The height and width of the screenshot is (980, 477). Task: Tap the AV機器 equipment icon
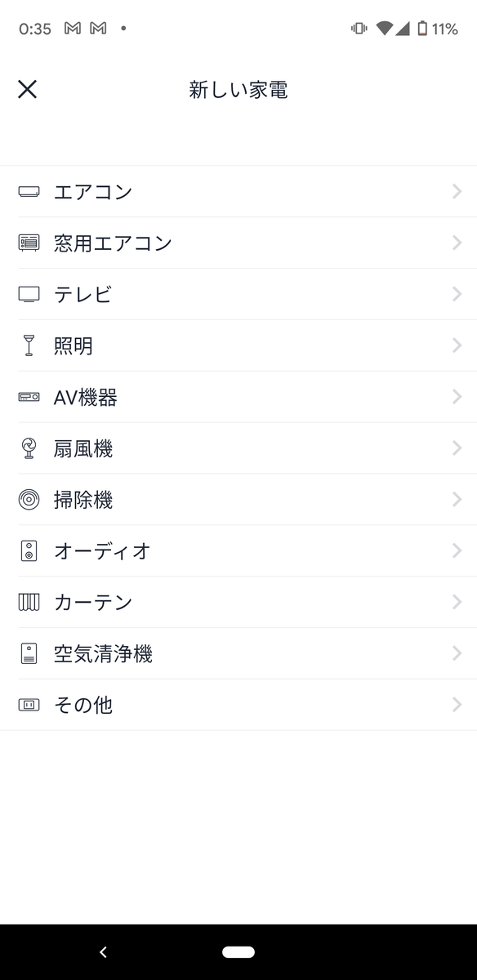[29, 397]
